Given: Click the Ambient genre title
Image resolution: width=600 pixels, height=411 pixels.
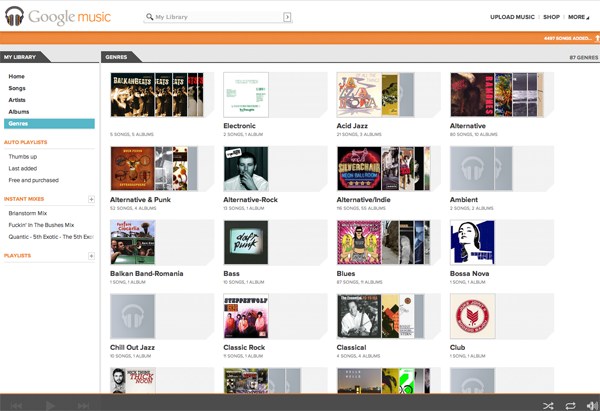Looking at the screenshot, I should [x=464, y=200].
